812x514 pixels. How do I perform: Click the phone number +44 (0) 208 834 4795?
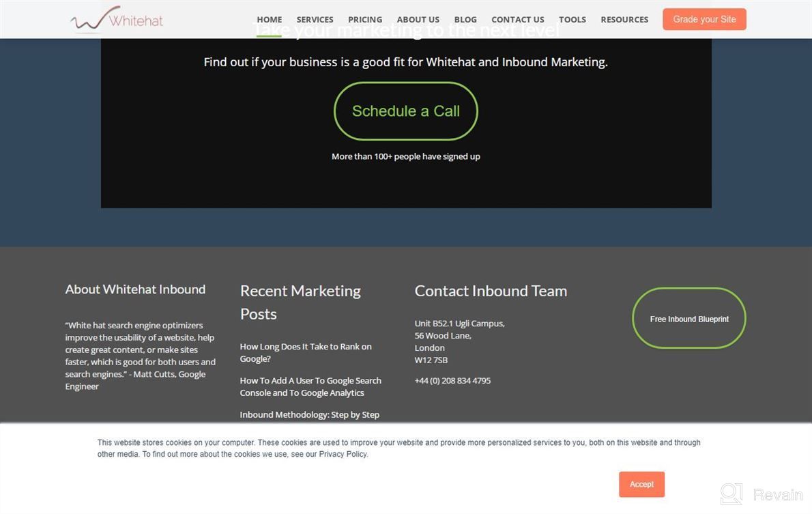coord(452,380)
